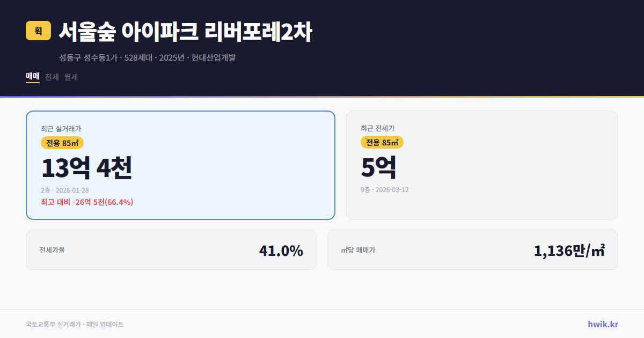
Task: Click the 전용 85㎡ badge on jeonse card
Action: tap(382, 143)
